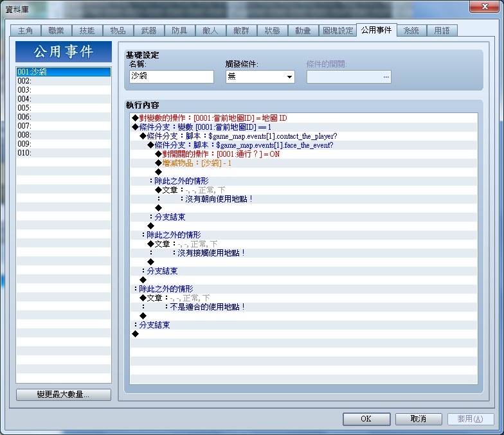Image resolution: width=504 pixels, height=435 pixels.
Task: Select the contact_the_player? script branch line
Action: [303, 136]
